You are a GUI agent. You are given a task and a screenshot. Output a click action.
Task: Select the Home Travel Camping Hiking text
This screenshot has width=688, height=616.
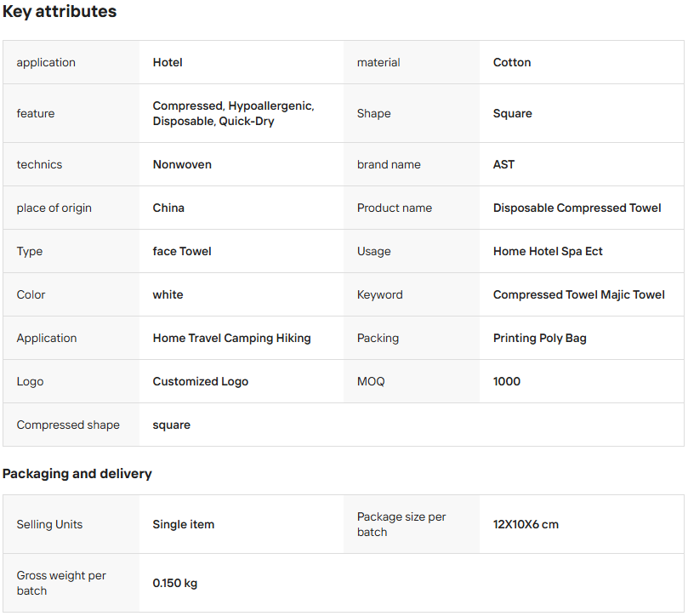coord(231,338)
